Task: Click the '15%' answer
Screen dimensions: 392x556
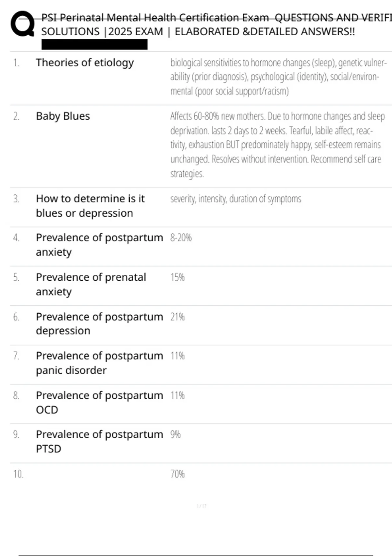Action: [x=177, y=277]
